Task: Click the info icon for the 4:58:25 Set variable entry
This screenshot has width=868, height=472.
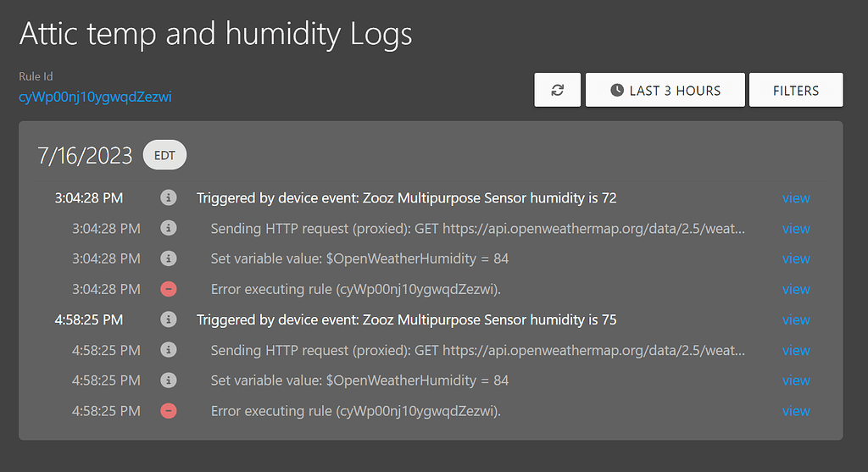Action: click(x=169, y=380)
